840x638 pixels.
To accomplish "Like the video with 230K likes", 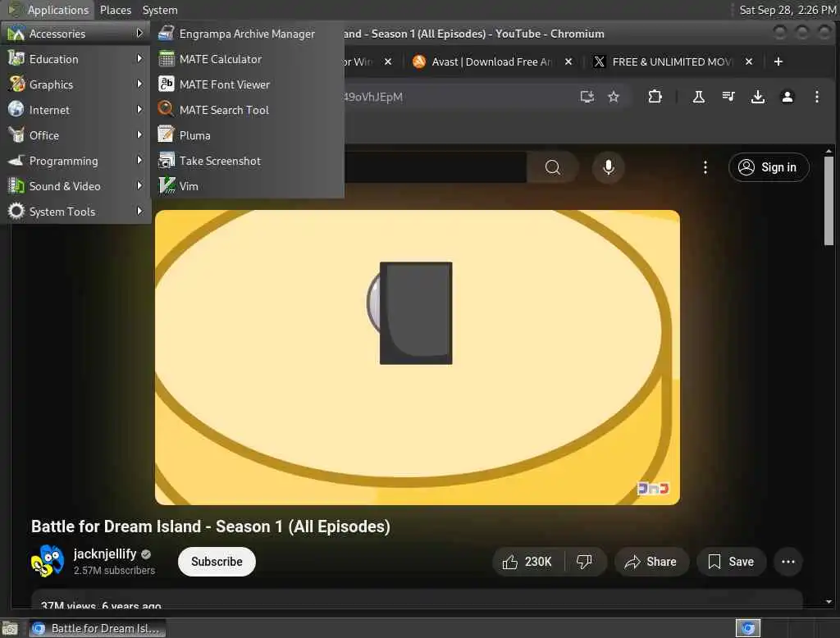I will coord(527,562).
